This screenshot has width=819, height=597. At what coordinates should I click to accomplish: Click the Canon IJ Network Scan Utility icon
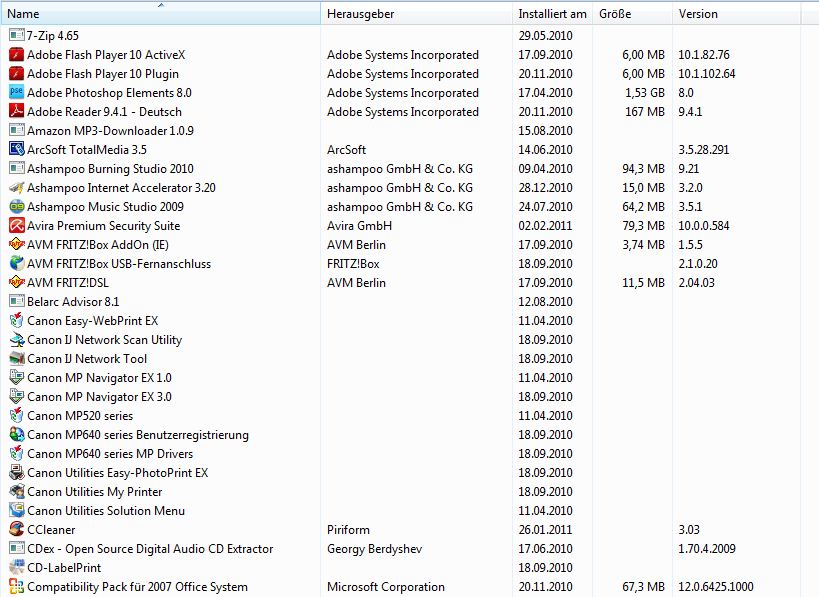17,340
